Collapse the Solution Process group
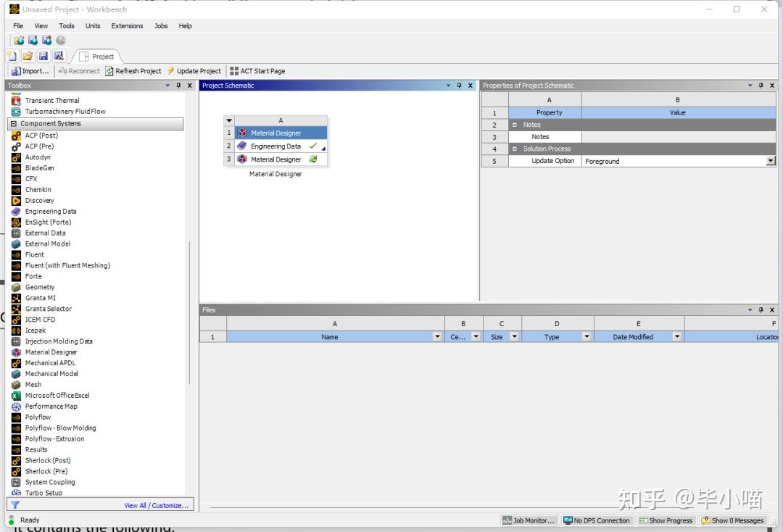This screenshot has height=532, width=783. click(514, 149)
